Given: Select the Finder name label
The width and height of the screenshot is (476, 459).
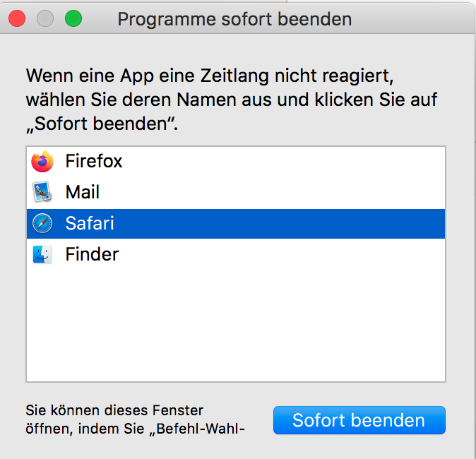Looking at the screenshot, I should click(92, 254).
